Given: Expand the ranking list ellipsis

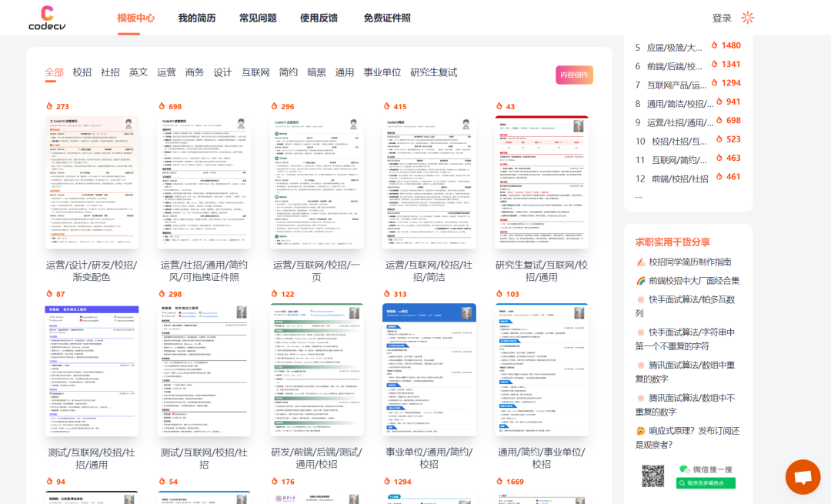Looking at the screenshot, I should pos(639,197).
